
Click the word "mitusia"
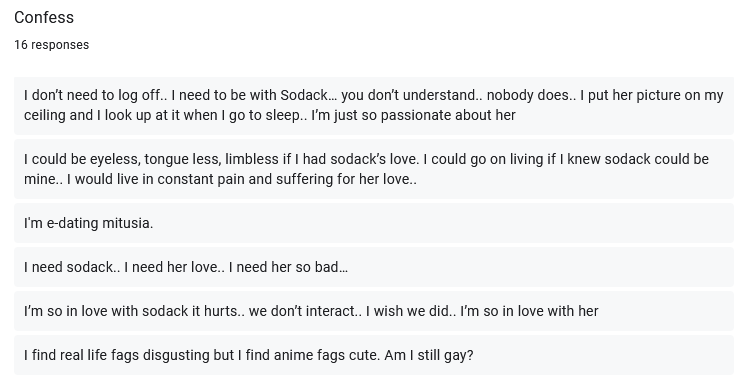(128, 223)
